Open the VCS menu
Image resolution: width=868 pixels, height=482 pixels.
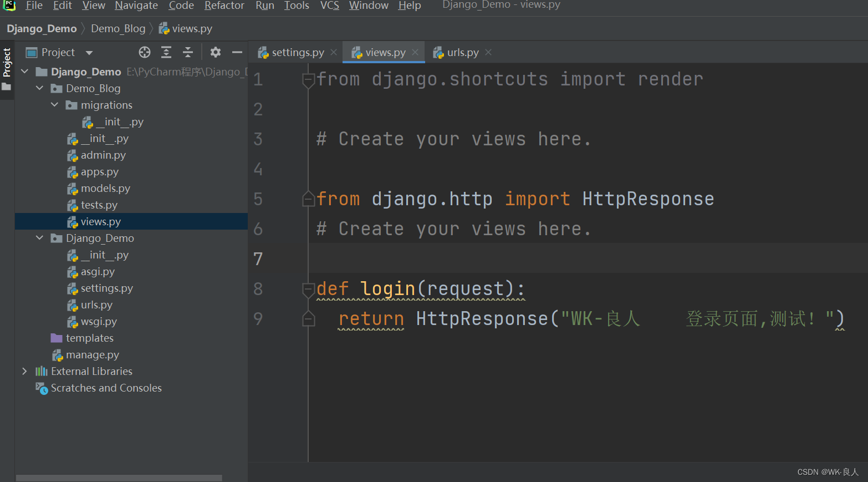(330, 6)
